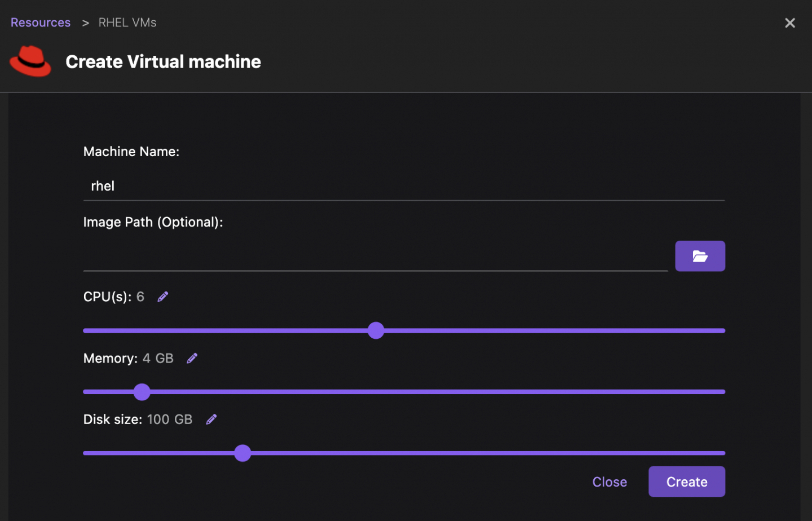Click the pencil icon next to CPU(s)
Image resolution: width=812 pixels, height=521 pixels.
163,297
